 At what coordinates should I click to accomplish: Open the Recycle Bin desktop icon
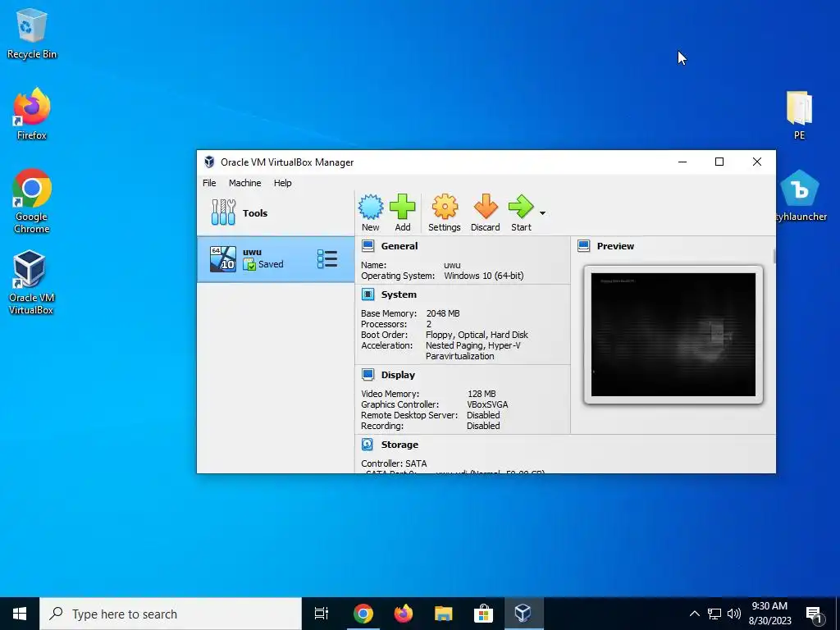pos(32,33)
